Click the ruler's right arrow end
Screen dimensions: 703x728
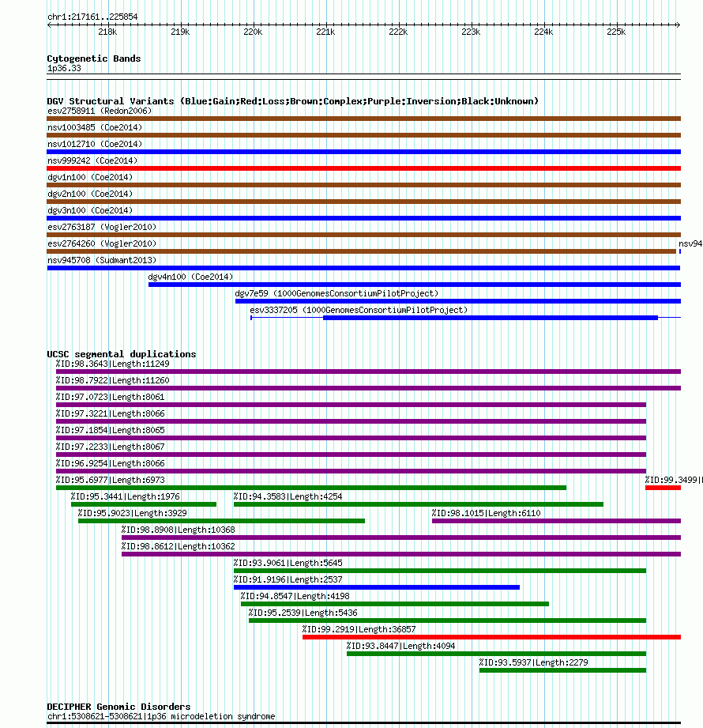[678, 25]
